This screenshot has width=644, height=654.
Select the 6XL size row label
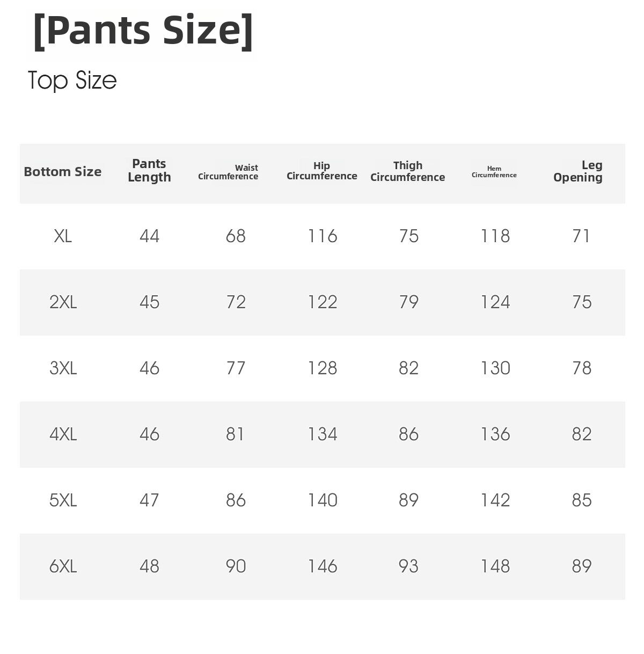[x=63, y=566]
